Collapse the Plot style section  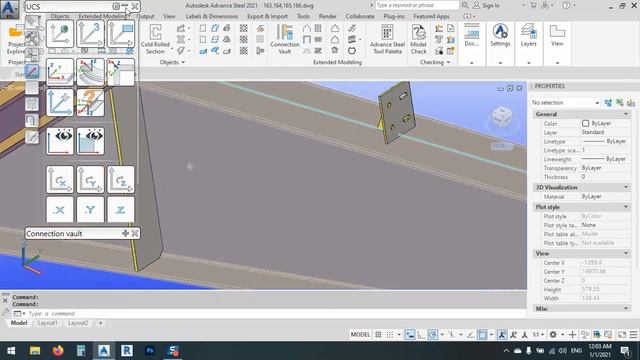tap(626, 207)
